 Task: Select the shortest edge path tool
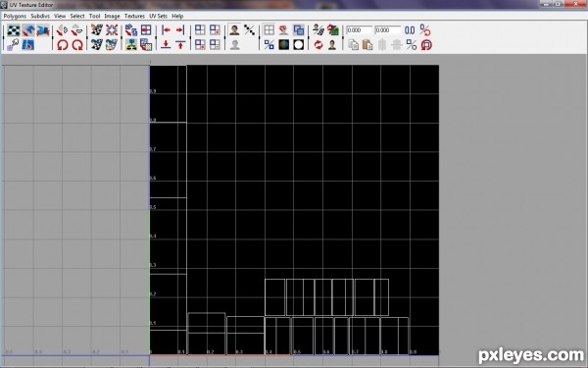13,45
